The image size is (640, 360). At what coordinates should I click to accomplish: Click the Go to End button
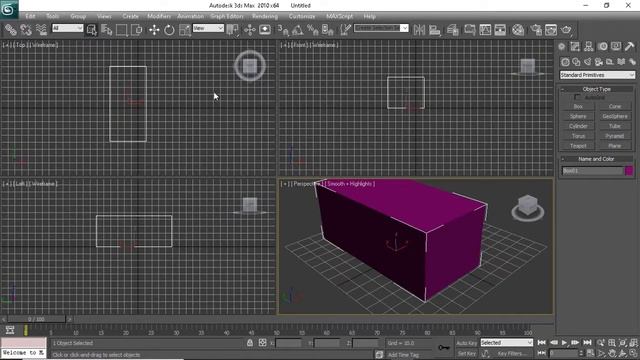point(587,343)
